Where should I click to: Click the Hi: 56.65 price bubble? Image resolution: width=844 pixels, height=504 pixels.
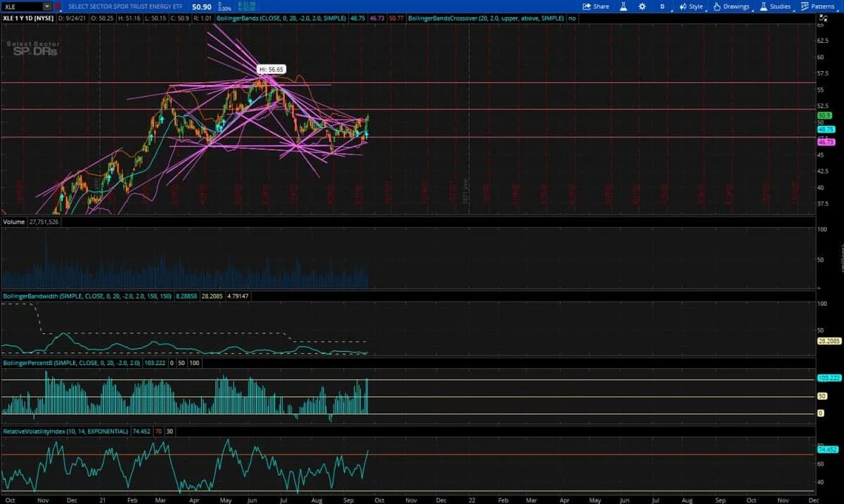click(271, 70)
